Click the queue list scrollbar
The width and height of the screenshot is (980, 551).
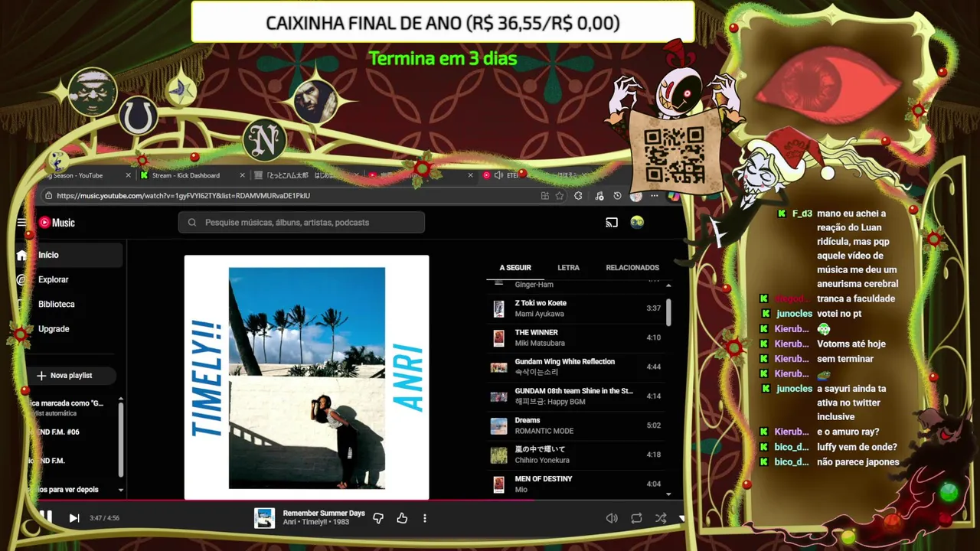[668, 312]
